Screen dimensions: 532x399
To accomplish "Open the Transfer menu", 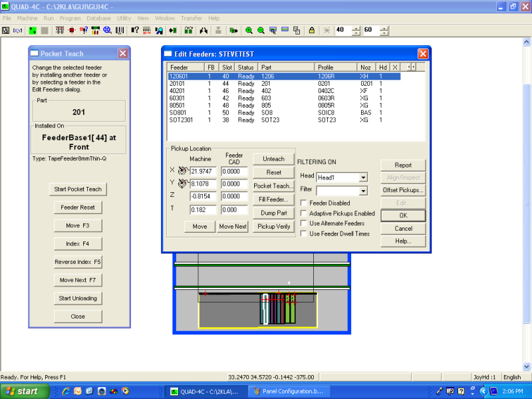I will tap(192, 19).
